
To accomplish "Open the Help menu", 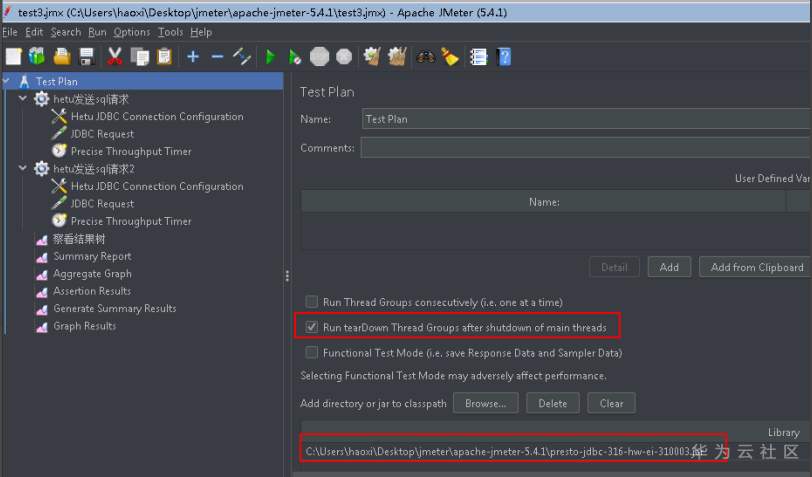I will 201,32.
